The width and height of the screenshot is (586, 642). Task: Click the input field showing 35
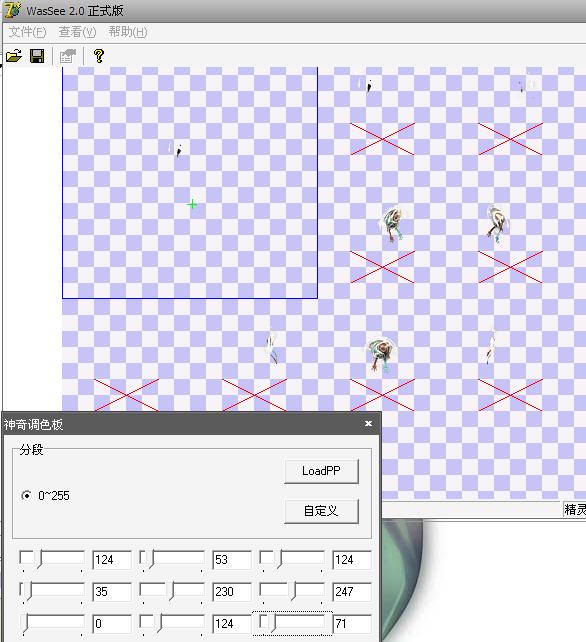pos(112,592)
